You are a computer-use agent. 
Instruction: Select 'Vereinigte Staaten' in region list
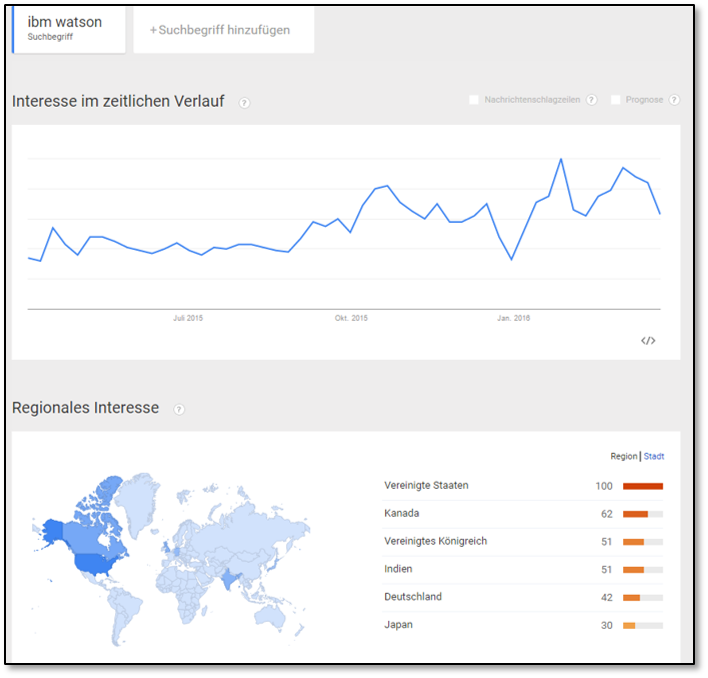pyautogui.click(x=426, y=485)
